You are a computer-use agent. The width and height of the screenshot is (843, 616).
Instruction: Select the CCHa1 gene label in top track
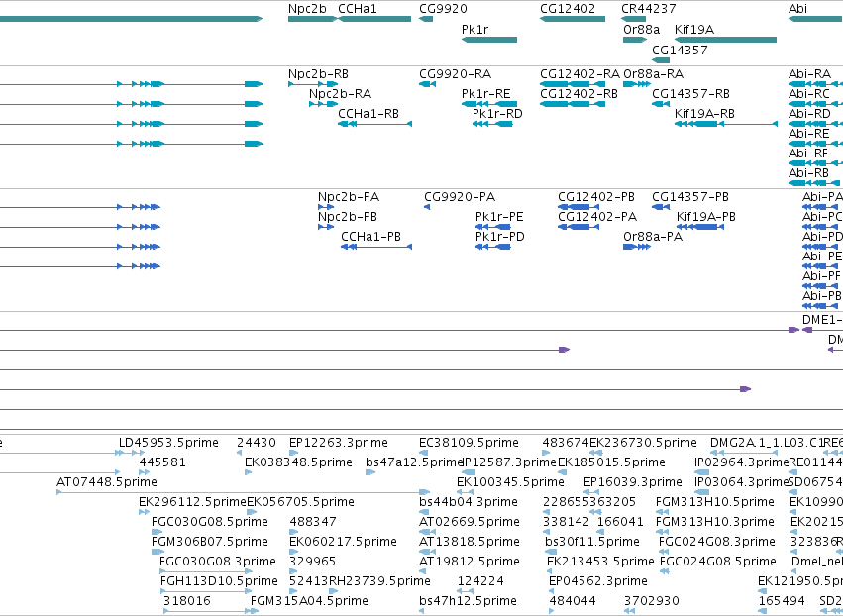(358, 9)
